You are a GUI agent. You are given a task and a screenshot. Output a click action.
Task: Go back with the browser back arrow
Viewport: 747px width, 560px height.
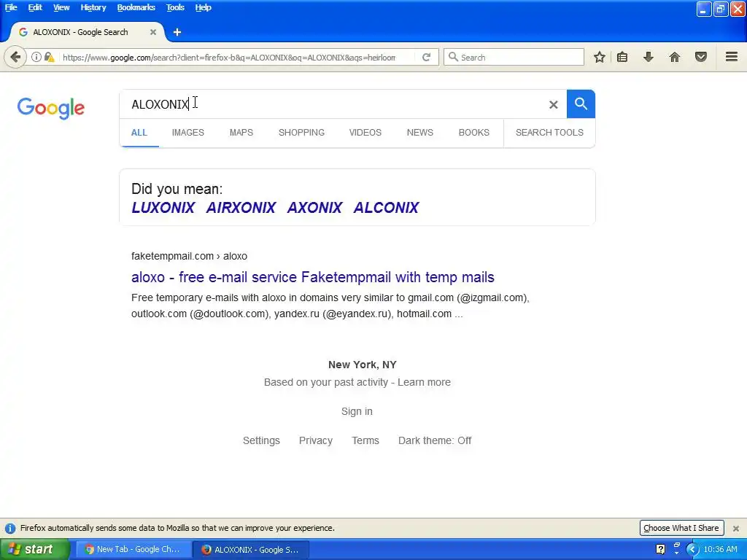coord(15,57)
